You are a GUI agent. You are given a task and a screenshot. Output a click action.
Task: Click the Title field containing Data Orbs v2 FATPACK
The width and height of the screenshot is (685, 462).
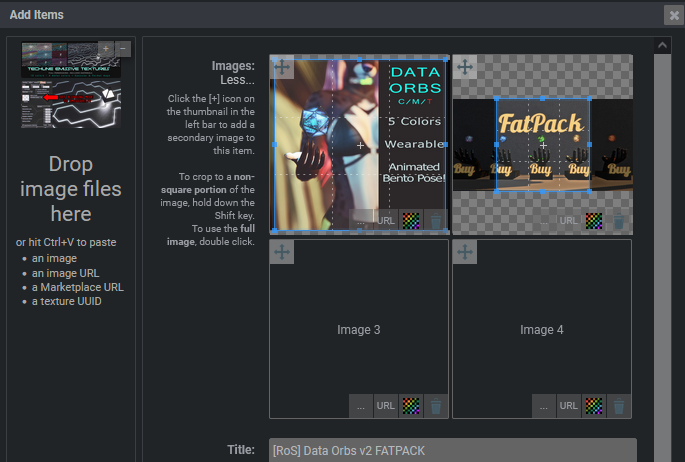click(x=452, y=450)
